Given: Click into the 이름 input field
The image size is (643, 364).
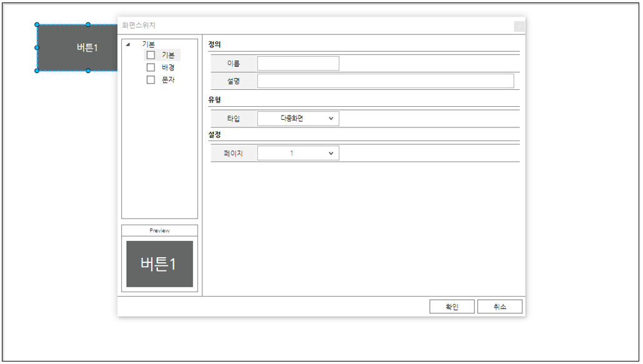Looking at the screenshot, I should tap(298, 64).
